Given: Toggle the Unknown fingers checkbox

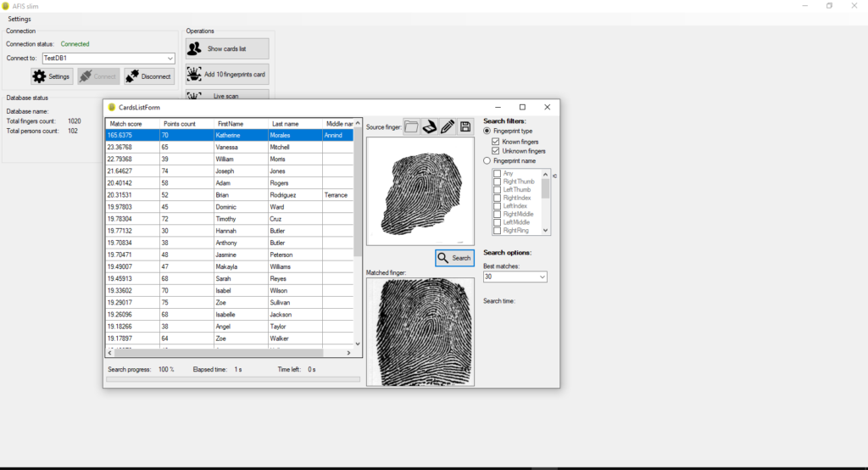Looking at the screenshot, I should coord(496,151).
